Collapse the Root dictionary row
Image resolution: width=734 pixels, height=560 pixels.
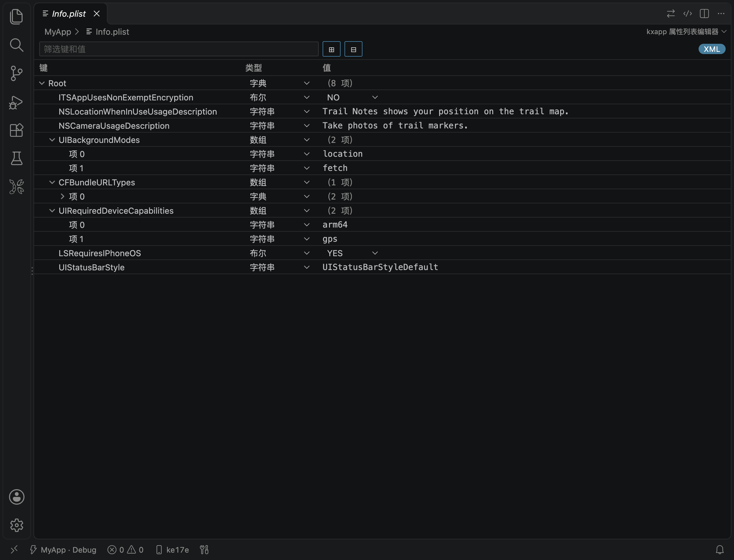[x=42, y=83]
